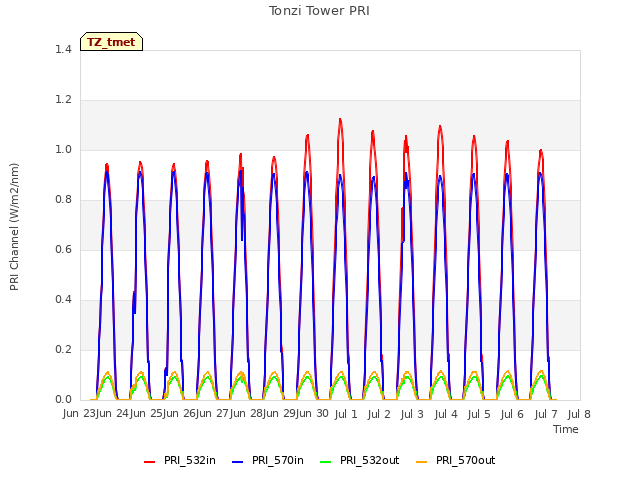The height and width of the screenshot is (480, 640).
Task: Select the PRI_532out legend label
Action: coord(369,460)
